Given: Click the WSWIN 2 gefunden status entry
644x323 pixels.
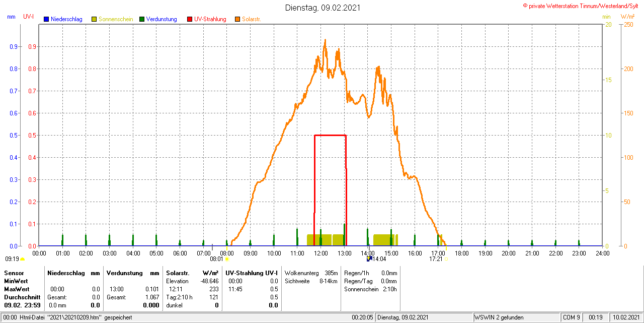Looking at the screenshot, I should 499,317.
